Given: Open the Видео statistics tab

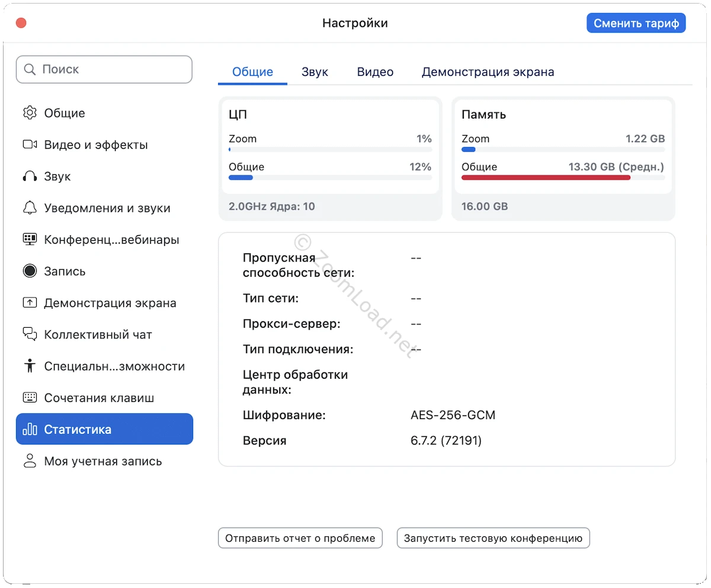Looking at the screenshot, I should [375, 72].
